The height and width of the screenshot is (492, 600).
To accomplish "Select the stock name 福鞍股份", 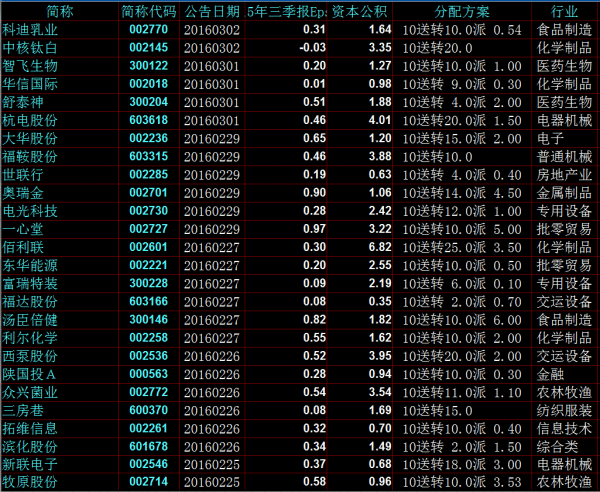I will 30,156.
